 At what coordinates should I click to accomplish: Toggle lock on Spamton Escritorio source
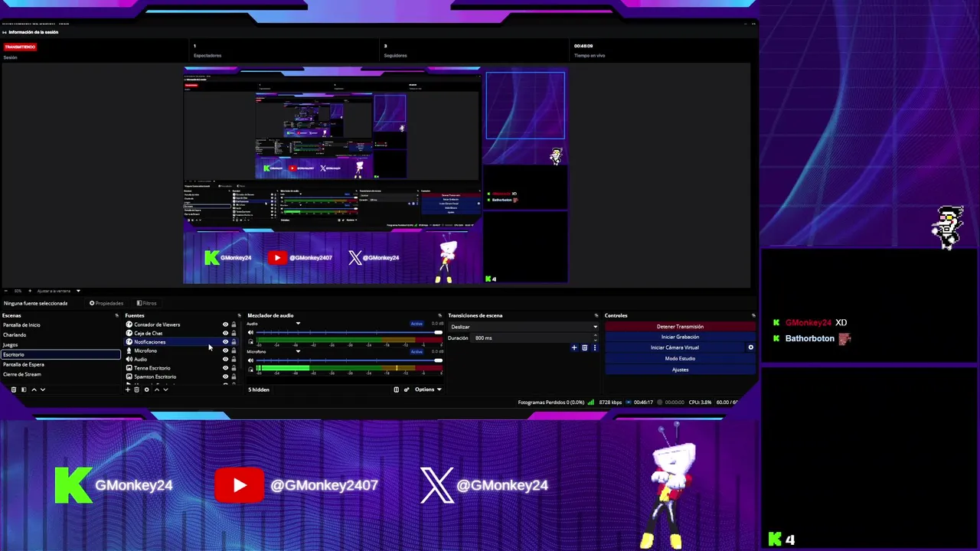pos(234,377)
